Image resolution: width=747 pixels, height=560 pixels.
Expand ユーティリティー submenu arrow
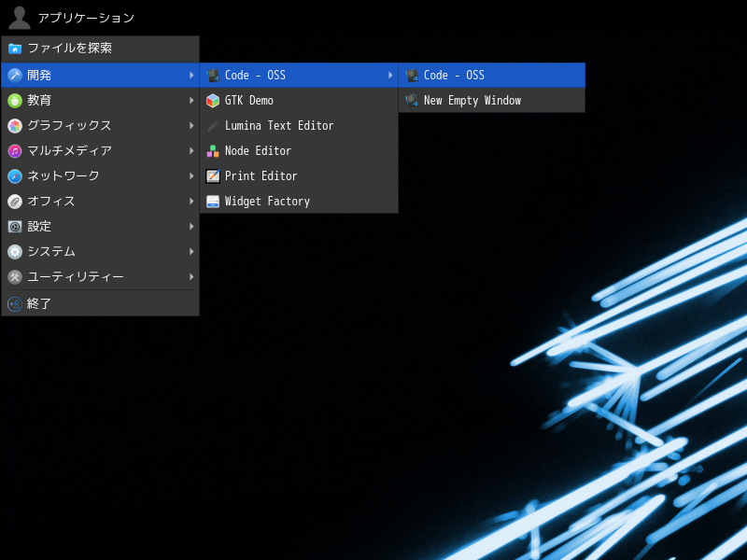click(191, 277)
